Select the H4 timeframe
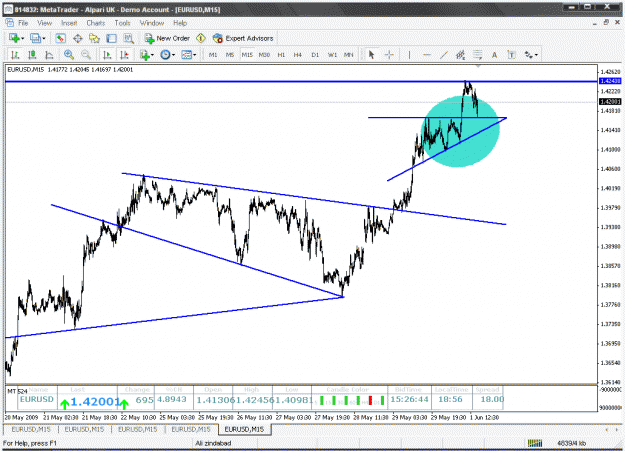 (x=298, y=55)
